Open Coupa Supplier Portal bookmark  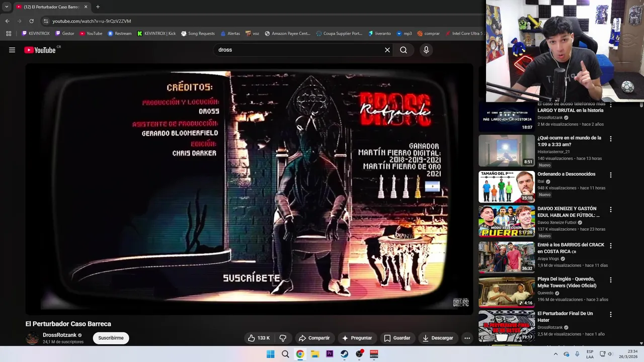coord(339,34)
